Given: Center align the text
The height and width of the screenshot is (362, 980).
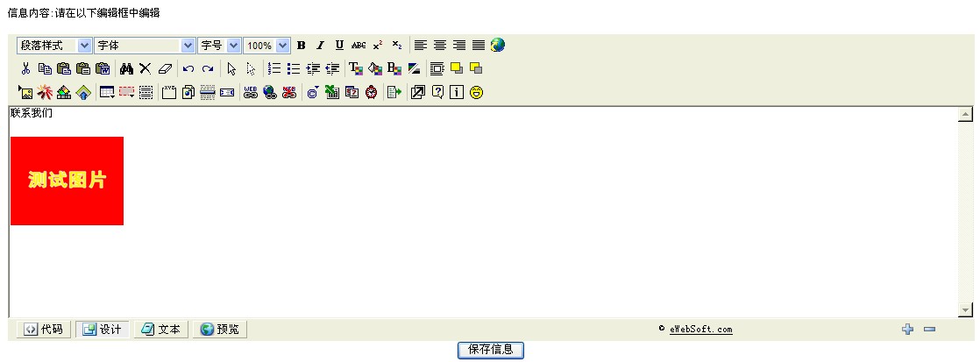Looking at the screenshot, I should tap(440, 45).
